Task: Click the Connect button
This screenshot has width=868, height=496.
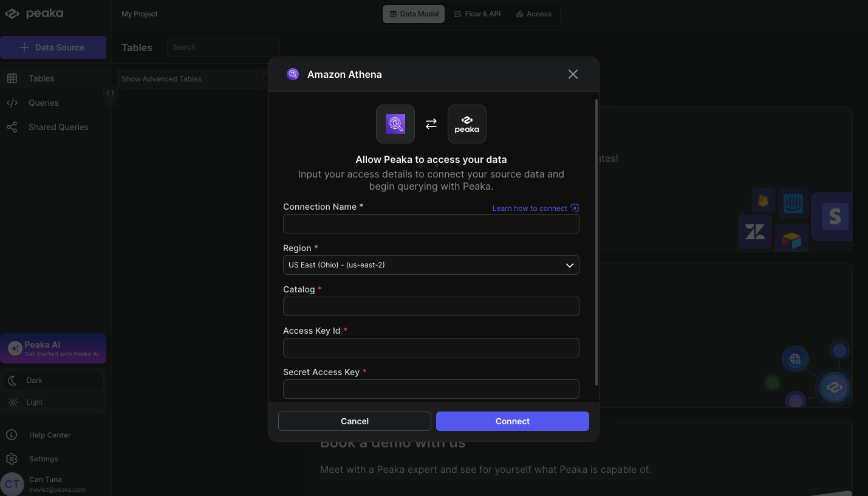Action: pyautogui.click(x=512, y=421)
